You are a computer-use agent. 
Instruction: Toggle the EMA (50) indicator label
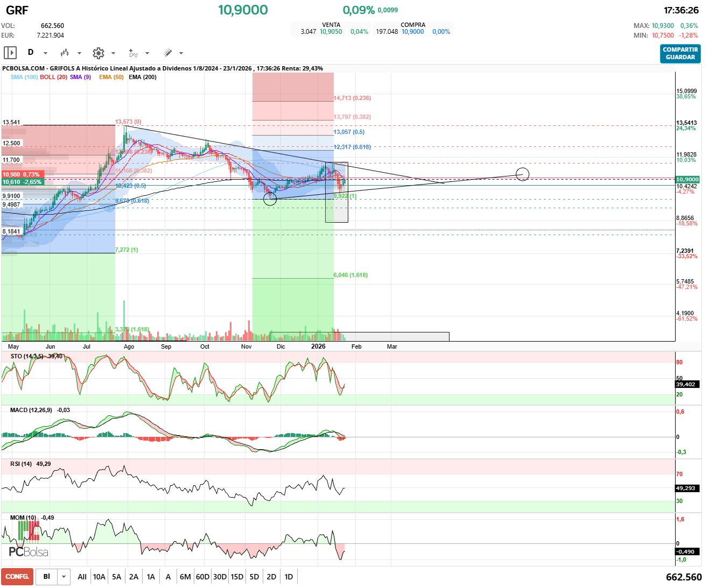click(111, 77)
